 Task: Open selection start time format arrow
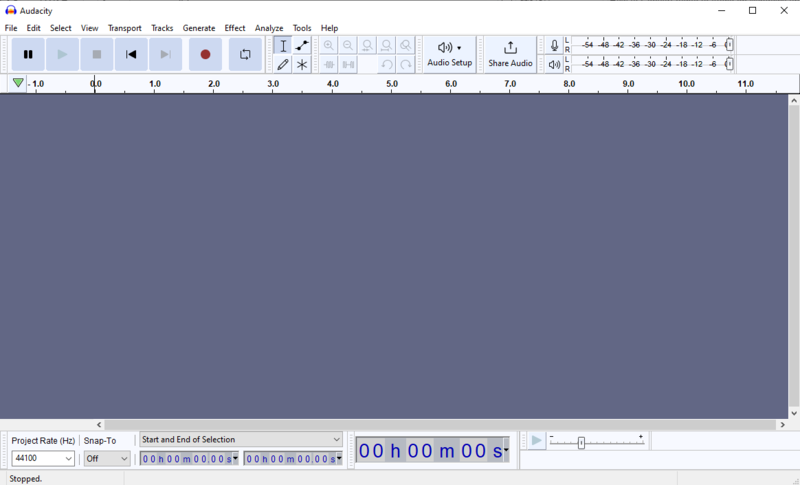(x=235, y=458)
